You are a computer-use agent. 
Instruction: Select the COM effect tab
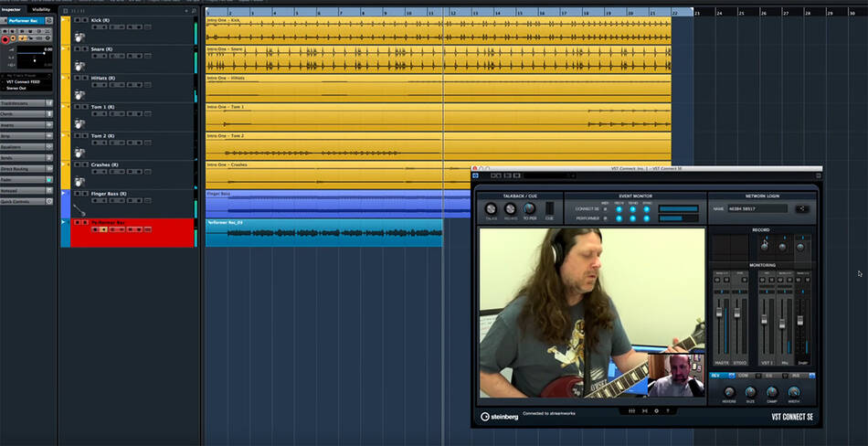click(x=749, y=375)
